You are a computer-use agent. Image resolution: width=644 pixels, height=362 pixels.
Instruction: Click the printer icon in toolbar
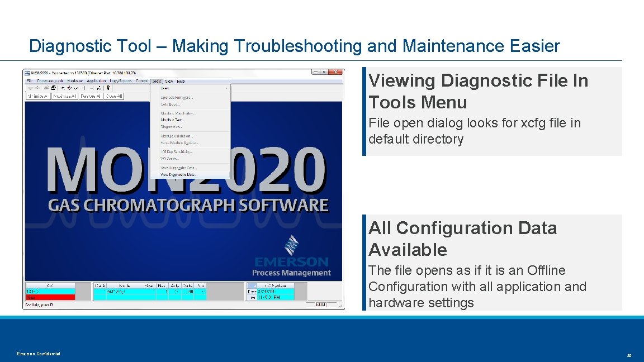point(54,88)
